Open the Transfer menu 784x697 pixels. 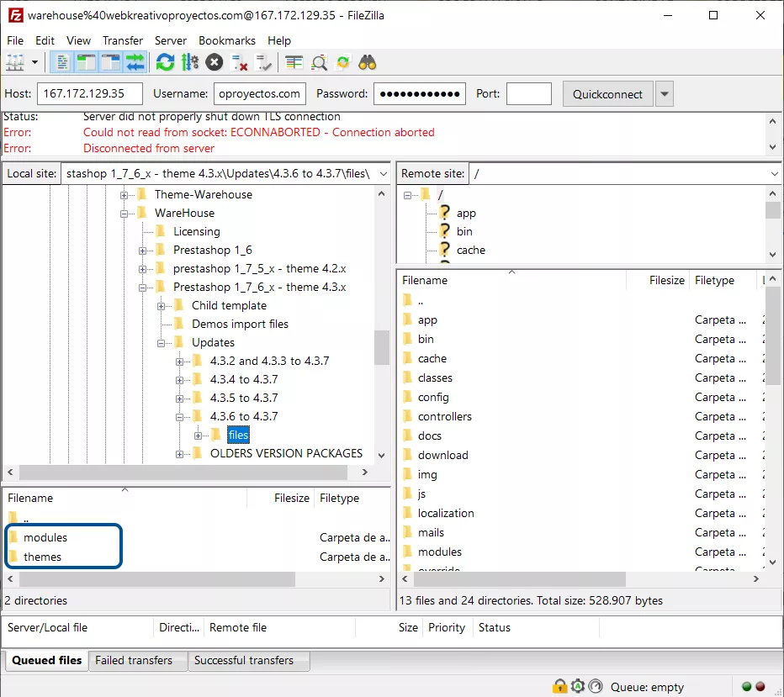[x=123, y=40]
